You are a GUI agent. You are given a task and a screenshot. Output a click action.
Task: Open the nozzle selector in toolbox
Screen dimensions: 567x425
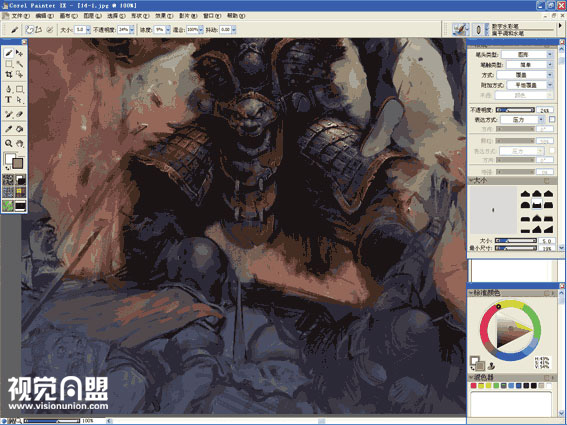20,205
